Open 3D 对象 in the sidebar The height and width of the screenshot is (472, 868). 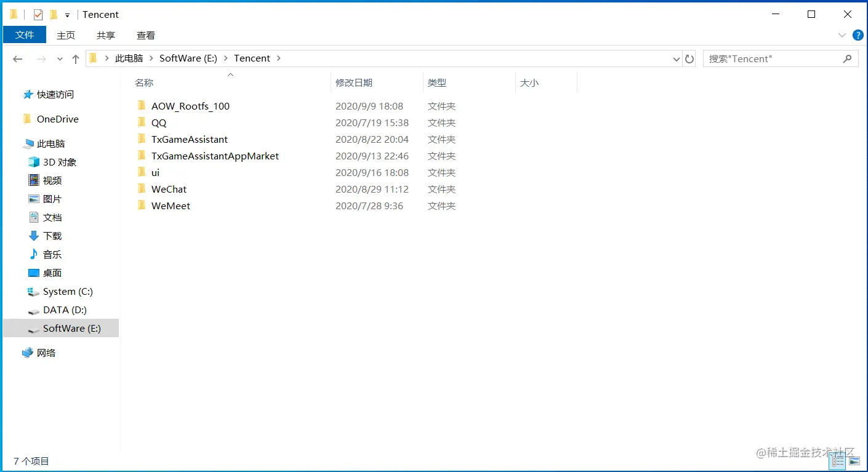(x=60, y=162)
